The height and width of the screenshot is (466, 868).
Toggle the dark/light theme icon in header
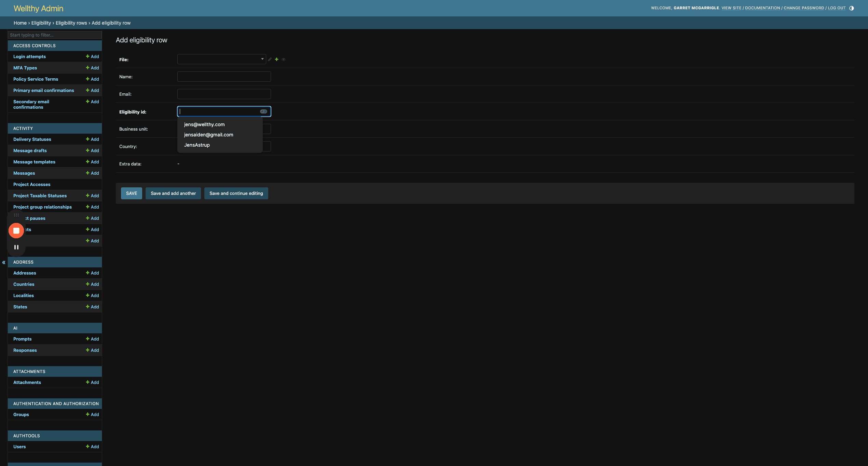(x=851, y=8)
